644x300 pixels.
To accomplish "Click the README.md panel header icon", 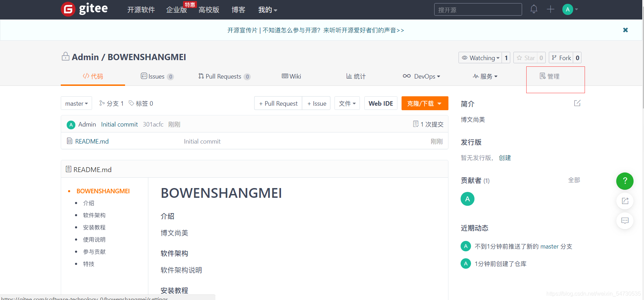I will [68, 169].
